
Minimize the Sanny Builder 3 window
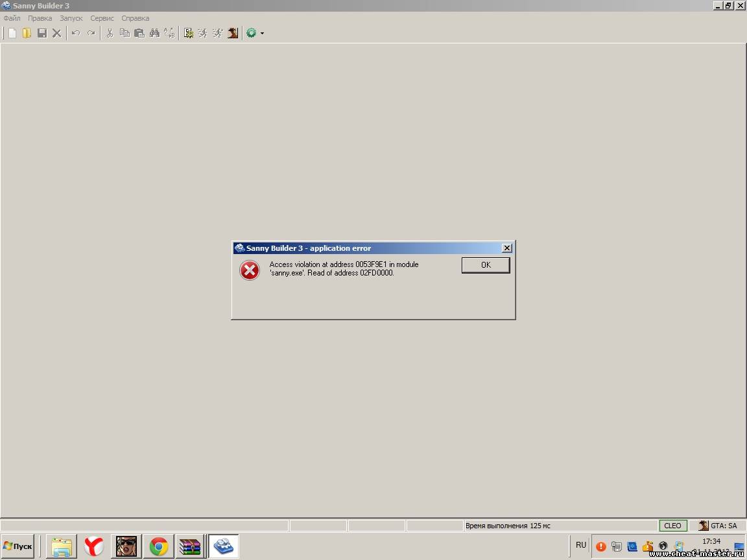click(718, 6)
